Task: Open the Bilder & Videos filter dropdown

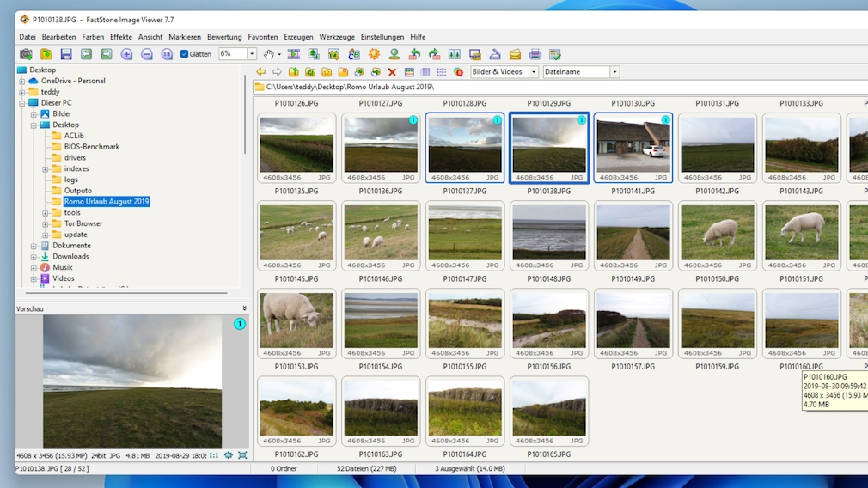Action: click(x=534, y=72)
